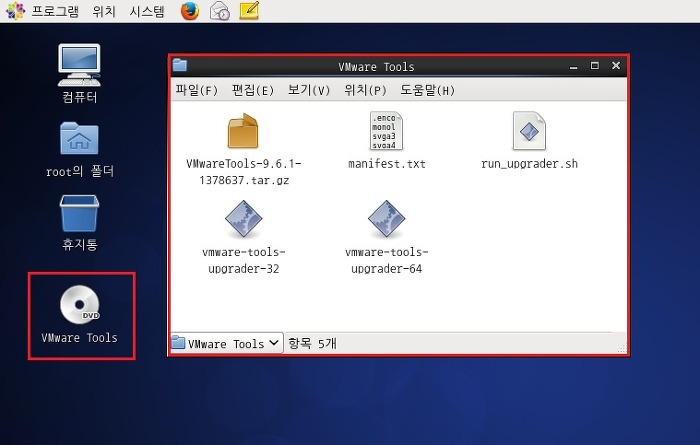Open the 컴퓨터 desktop icon
Image resolution: width=700 pixels, height=445 pixels.
[79, 65]
